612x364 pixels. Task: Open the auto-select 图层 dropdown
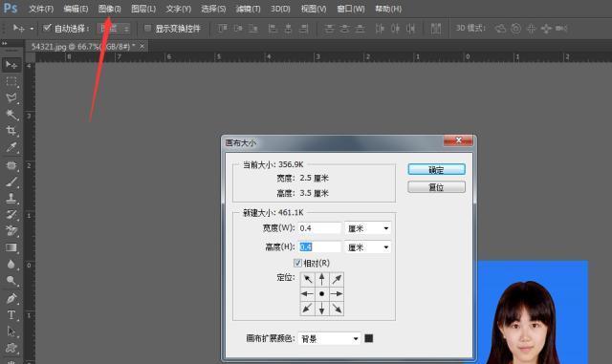(114, 29)
